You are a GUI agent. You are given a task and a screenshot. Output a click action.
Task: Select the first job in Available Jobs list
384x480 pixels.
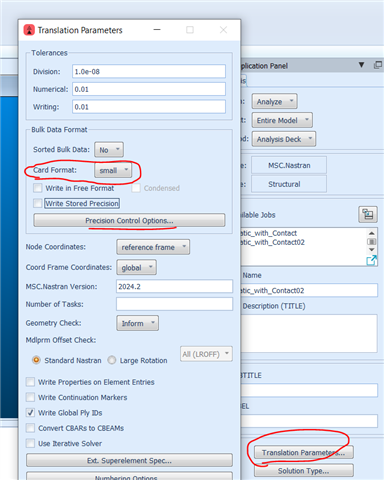(x=269, y=233)
